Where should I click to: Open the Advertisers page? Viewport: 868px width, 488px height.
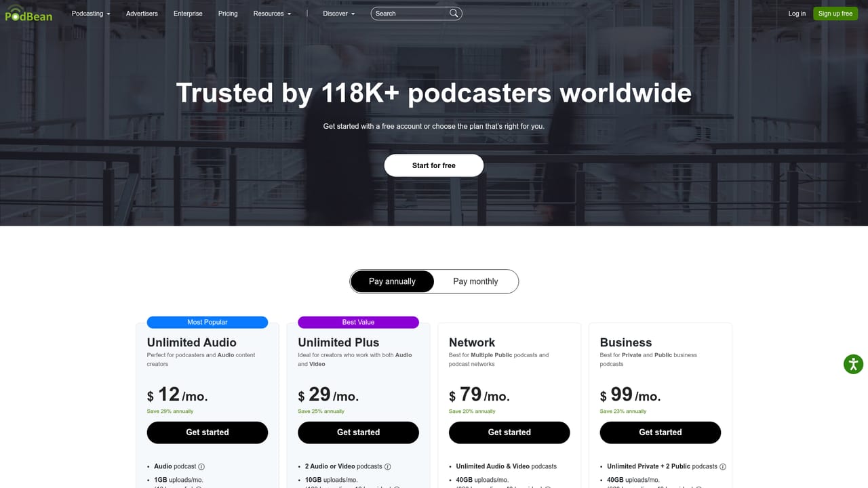pos(142,14)
